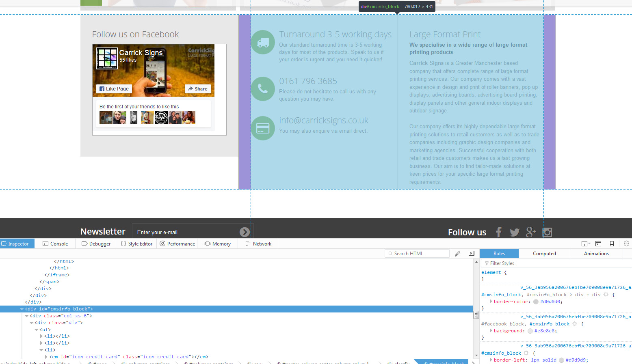
Task: Expand the border-color property
Action: (491, 302)
